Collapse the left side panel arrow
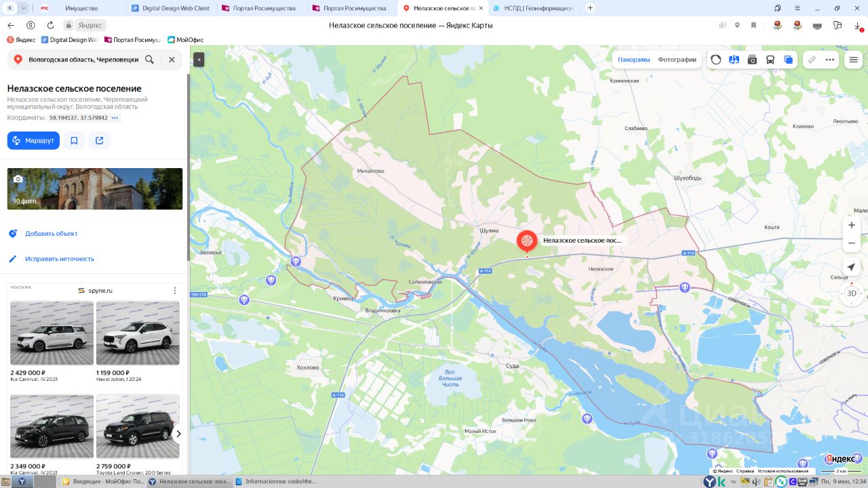 [199, 60]
